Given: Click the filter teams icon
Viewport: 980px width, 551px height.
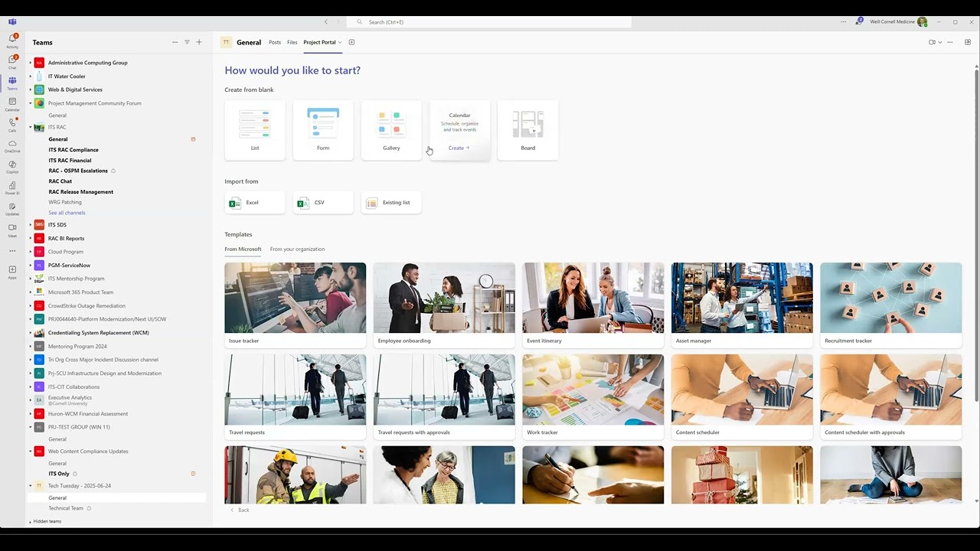Looking at the screenshot, I should click(187, 42).
